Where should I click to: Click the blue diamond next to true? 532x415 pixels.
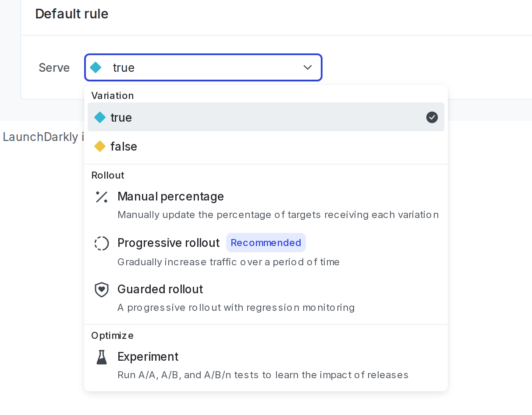pyautogui.click(x=99, y=117)
